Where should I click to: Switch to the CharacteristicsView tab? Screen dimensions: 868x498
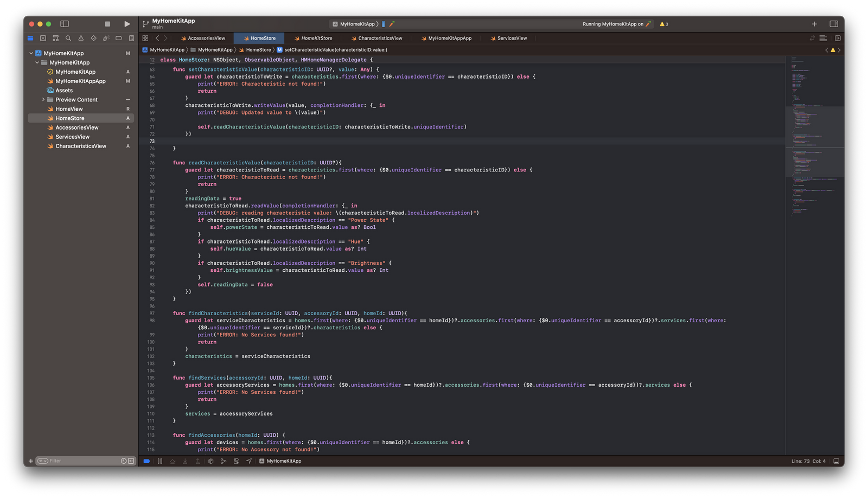(x=376, y=38)
